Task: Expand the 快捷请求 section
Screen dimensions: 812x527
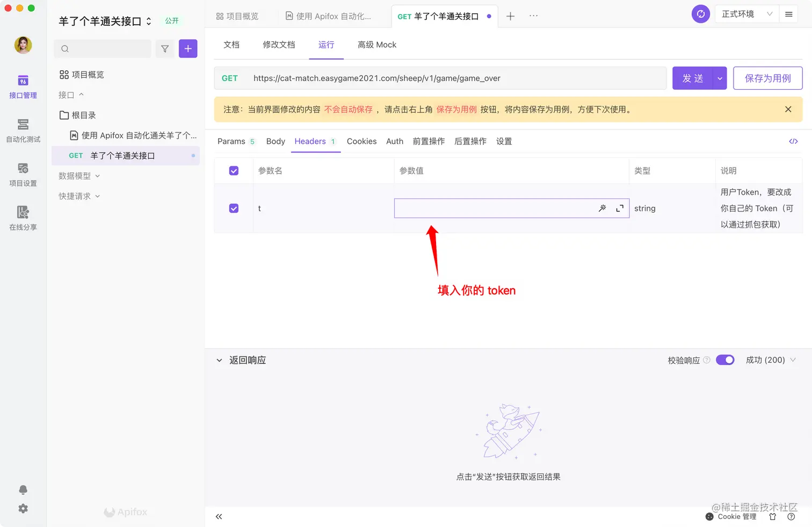Action: click(79, 196)
